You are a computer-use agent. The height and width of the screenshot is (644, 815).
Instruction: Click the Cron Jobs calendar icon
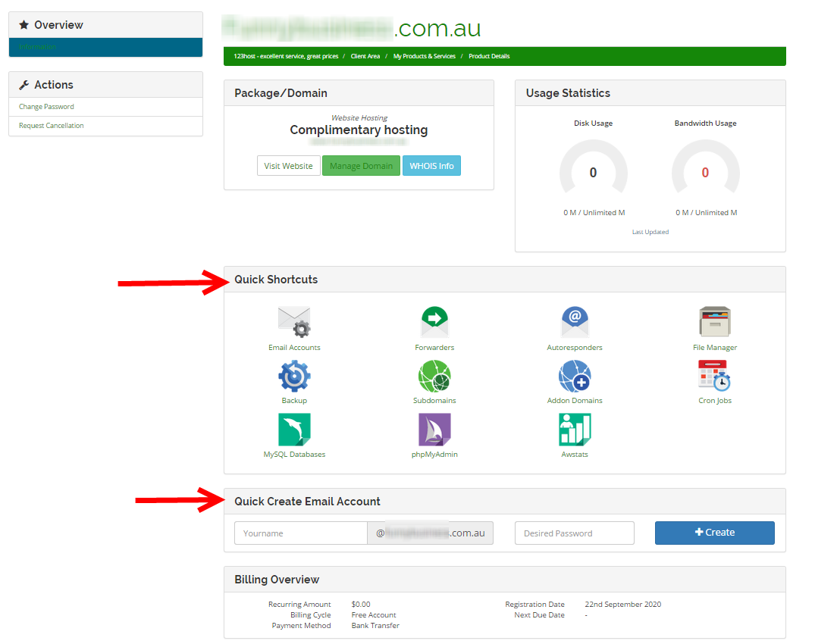pos(714,376)
